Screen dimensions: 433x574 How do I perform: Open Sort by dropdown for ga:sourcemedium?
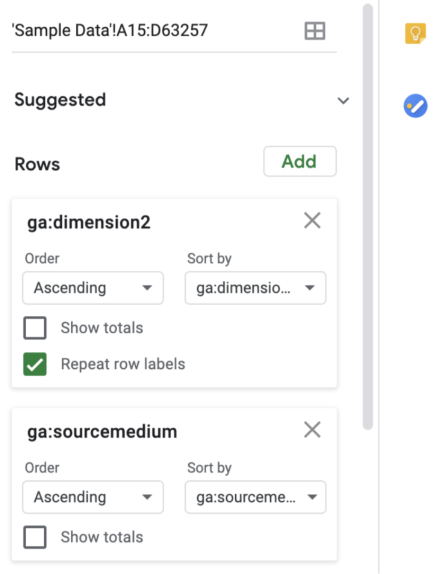[x=255, y=497]
